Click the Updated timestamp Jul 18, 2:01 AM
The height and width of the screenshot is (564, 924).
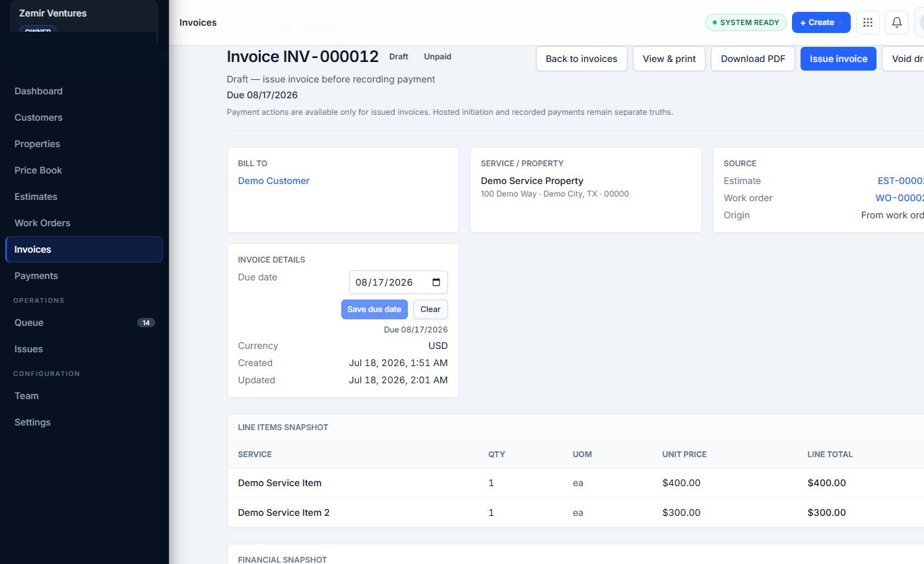click(398, 380)
